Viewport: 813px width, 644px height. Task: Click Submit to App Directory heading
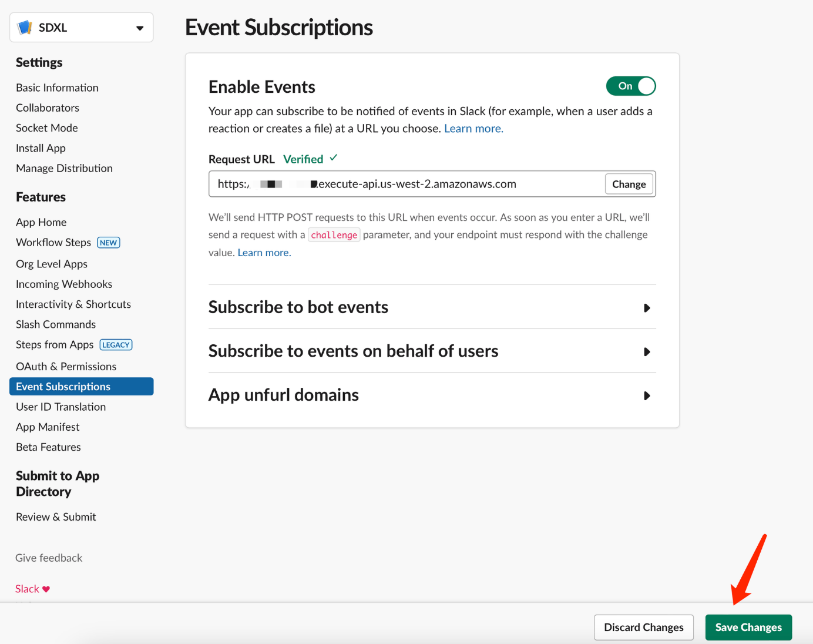coord(58,484)
